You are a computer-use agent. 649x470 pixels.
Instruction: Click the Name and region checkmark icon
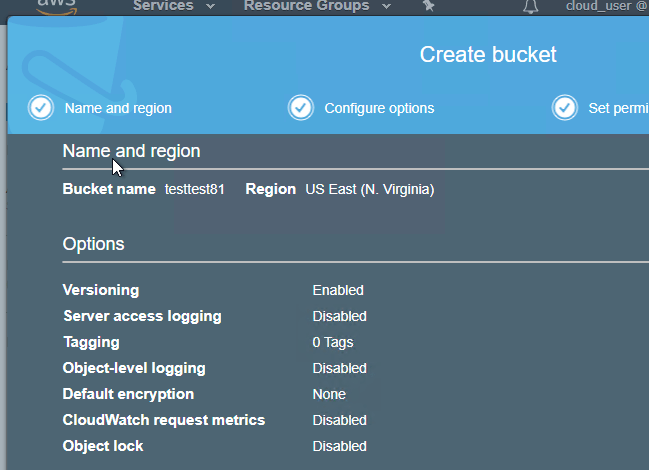click(x=41, y=108)
